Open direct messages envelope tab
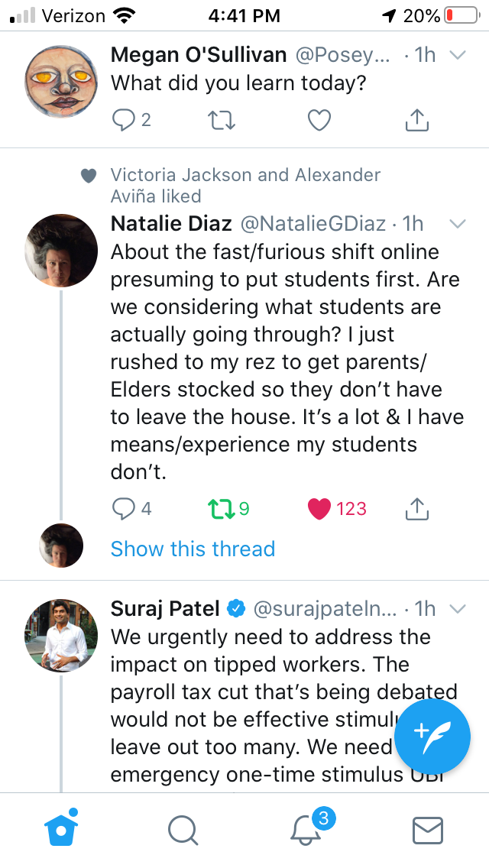Image resolution: width=489 pixels, height=868 pixels. [428, 829]
